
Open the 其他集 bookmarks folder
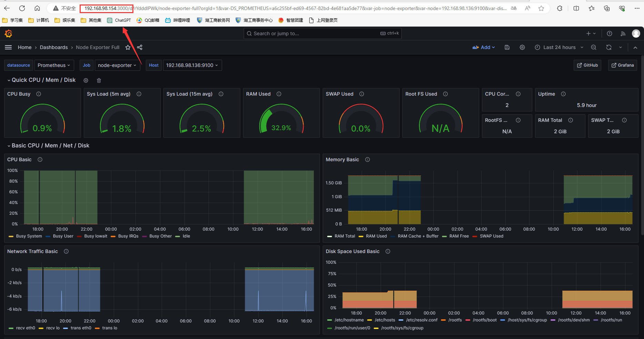(x=91, y=20)
